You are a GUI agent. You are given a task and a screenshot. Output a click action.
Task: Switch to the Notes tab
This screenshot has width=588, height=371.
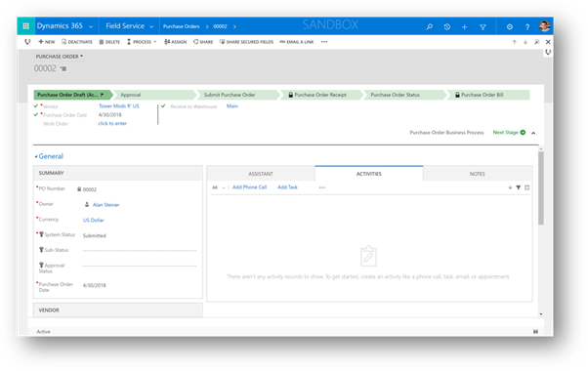coord(478,174)
